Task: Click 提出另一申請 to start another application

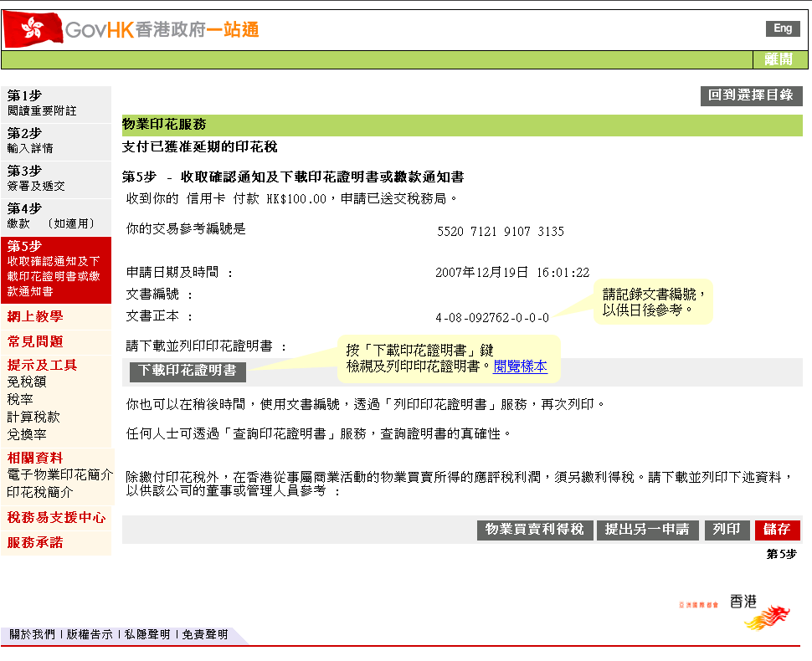Action: point(647,530)
